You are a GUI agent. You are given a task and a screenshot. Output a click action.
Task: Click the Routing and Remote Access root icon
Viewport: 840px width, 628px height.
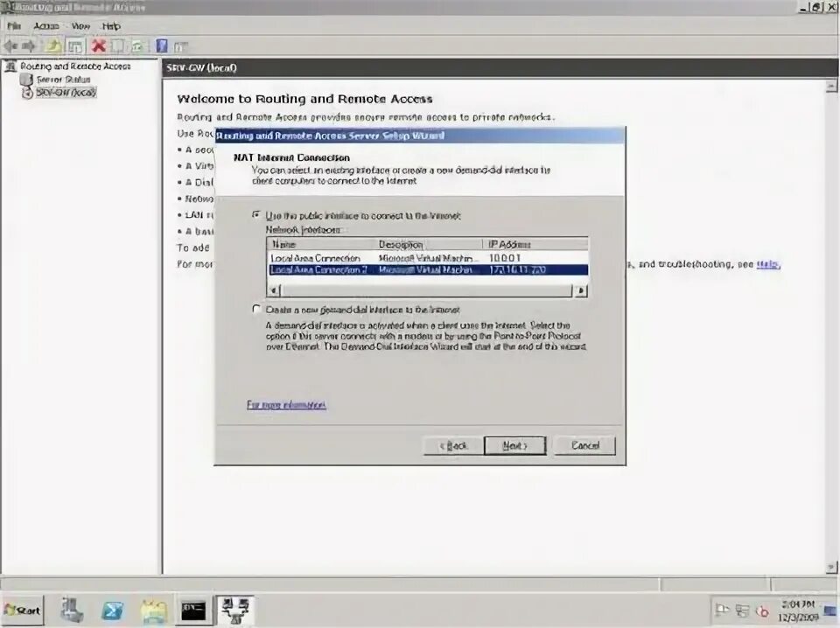click(x=10, y=66)
